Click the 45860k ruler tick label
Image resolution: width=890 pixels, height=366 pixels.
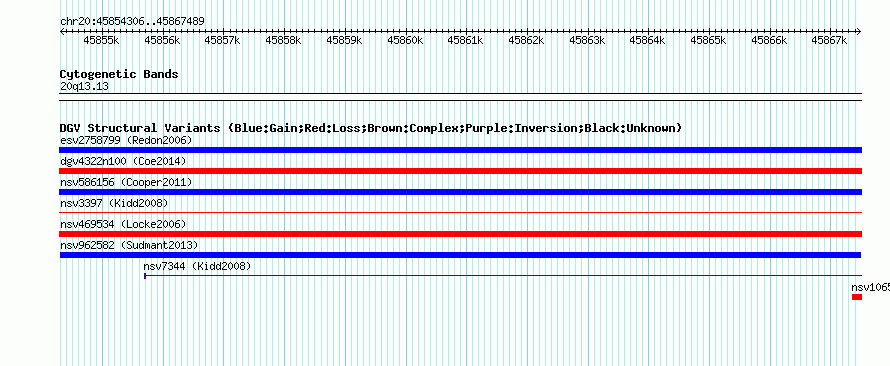405,40
